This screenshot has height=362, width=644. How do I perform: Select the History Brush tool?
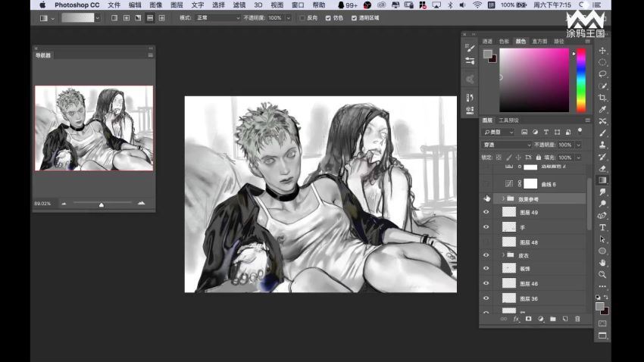(x=602, y=157)
